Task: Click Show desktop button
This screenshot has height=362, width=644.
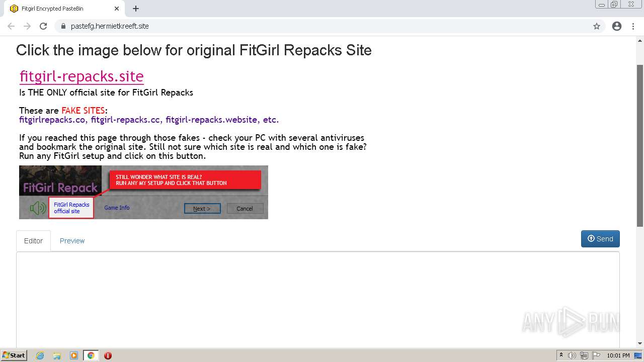Action: (638, 355)
